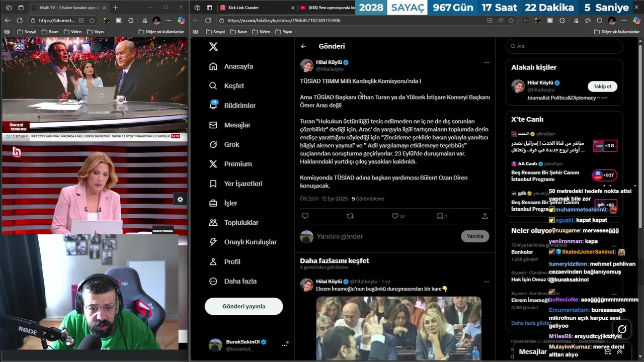Open more options on Hilal Köylü post
Image resolution: width=644 pixels, height=362 pixels.
487,62
